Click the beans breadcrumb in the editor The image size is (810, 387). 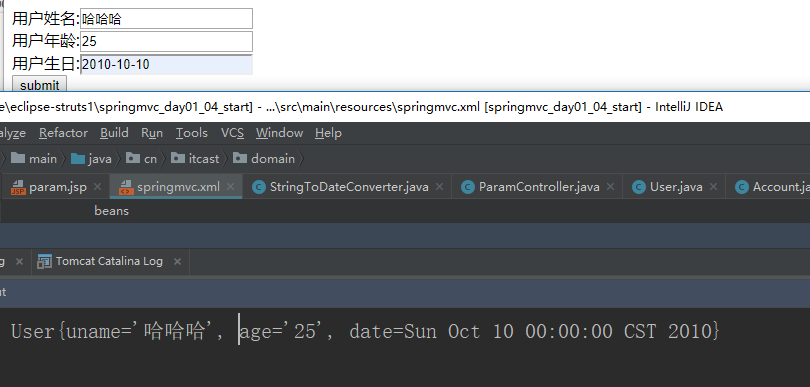(x=112, y=211)
